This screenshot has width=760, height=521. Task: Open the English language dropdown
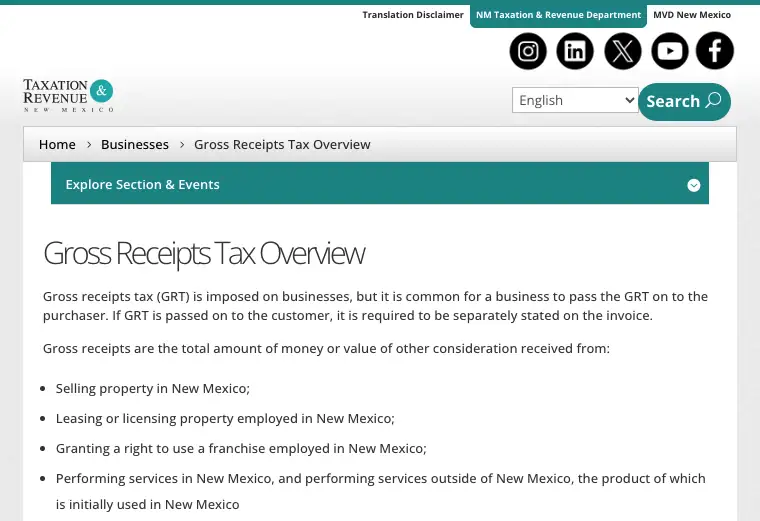575,100
